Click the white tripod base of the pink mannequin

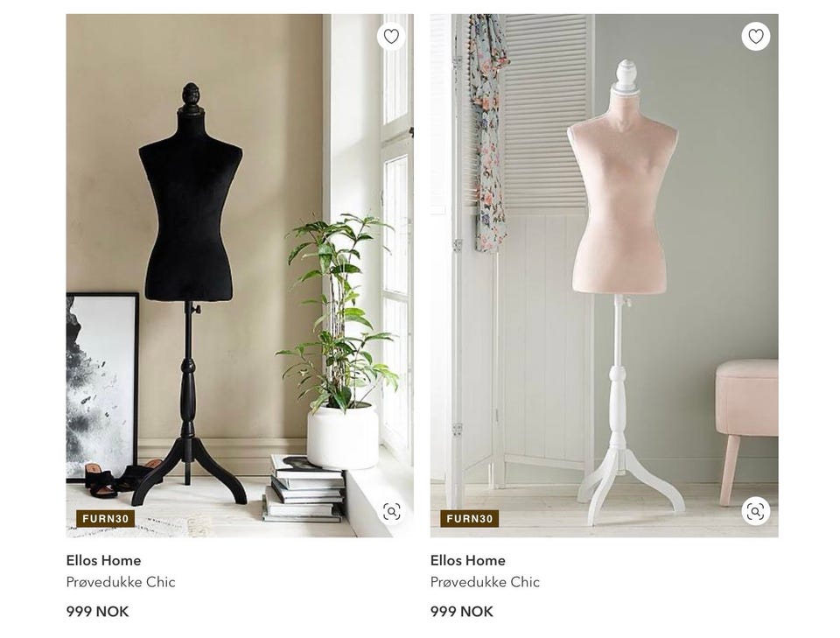click(629, 485)
